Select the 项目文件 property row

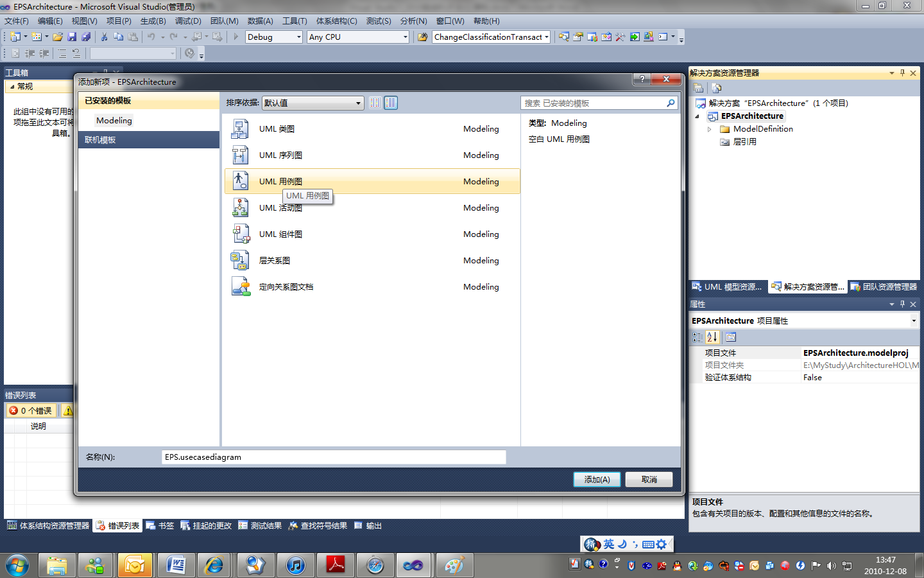(x=805, y=353)
